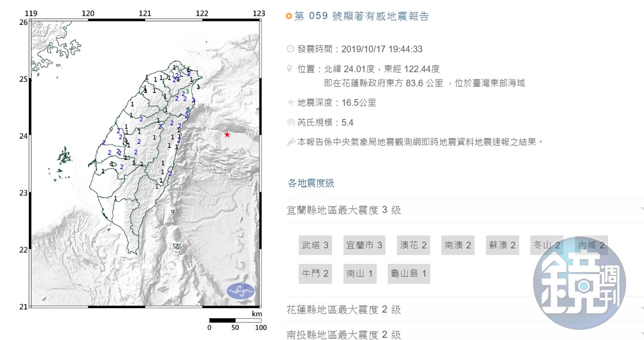The image size is (644, 340).
Task: Click the depth icon beside 地震深度
Action: [290, 103]
